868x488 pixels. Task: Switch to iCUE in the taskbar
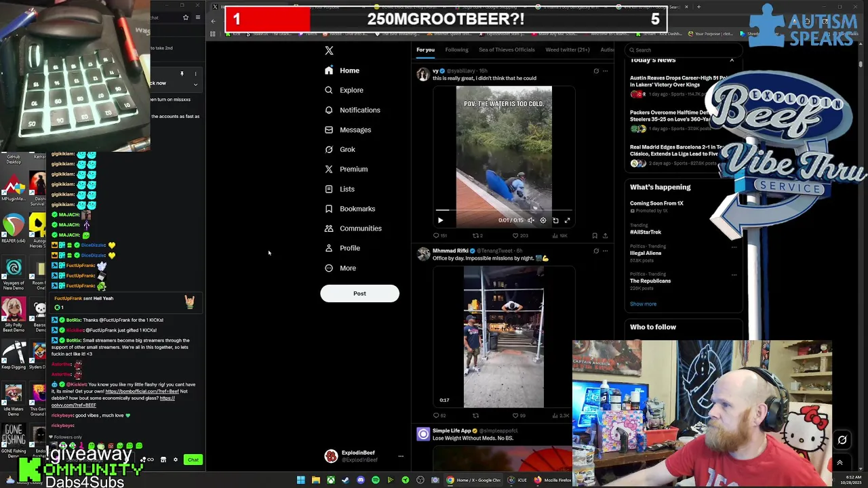click(517, 480)
